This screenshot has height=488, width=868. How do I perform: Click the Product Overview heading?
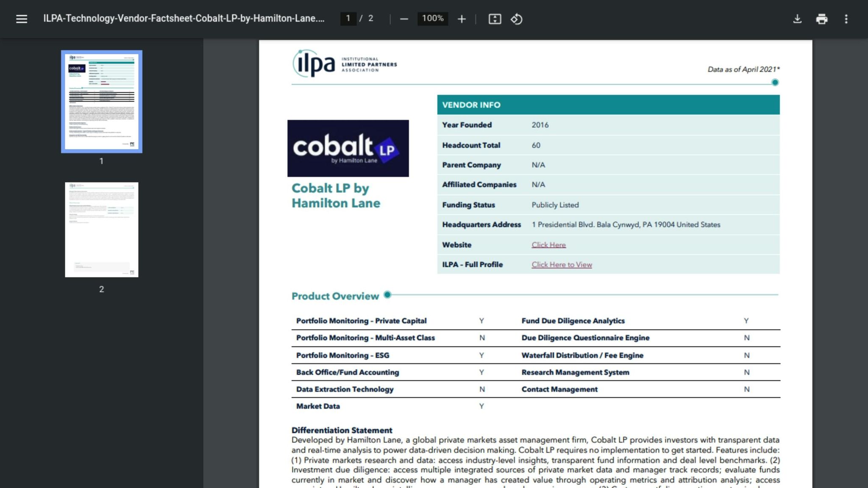(335, 296)
